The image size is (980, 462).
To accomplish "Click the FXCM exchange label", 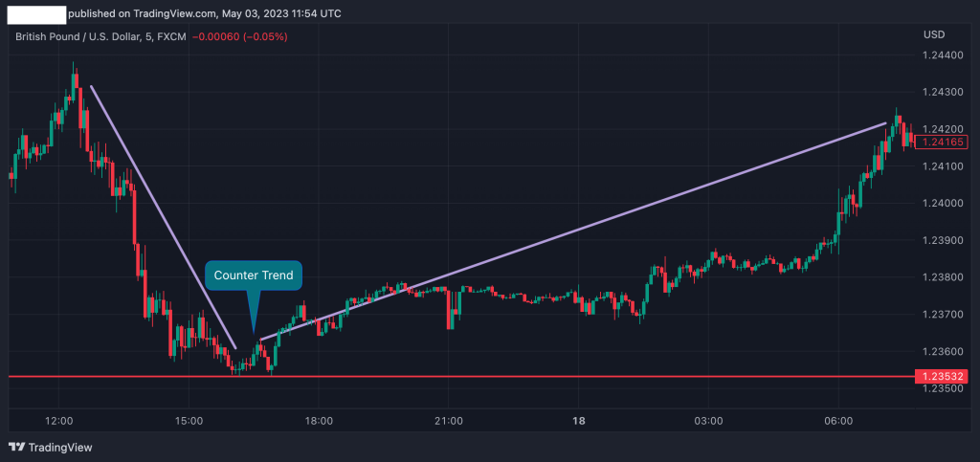I will 173,36.
